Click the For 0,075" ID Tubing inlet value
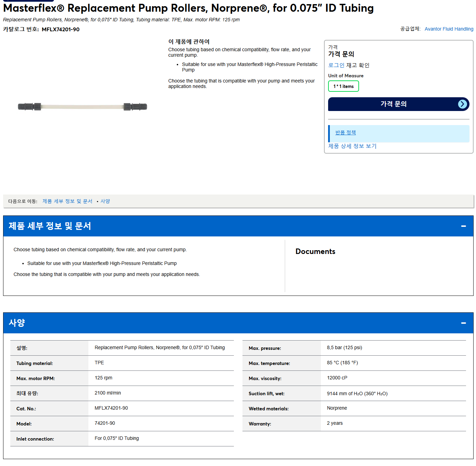This screenshot has width=476, height=466. pyautogui.click(x=117, y=439)
